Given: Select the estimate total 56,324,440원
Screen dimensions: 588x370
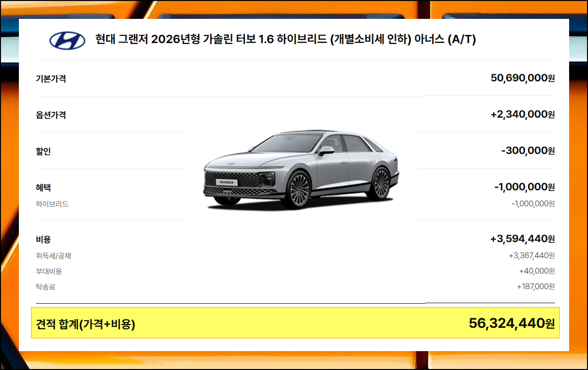Looking at the screenshot, I should [x=512, y=323].
